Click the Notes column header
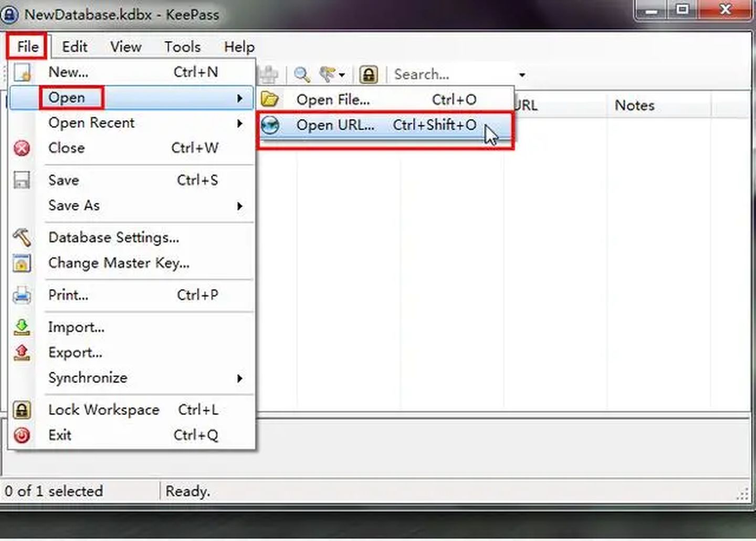Viewport: 756px width, 541px height. (x=634, y=105)
